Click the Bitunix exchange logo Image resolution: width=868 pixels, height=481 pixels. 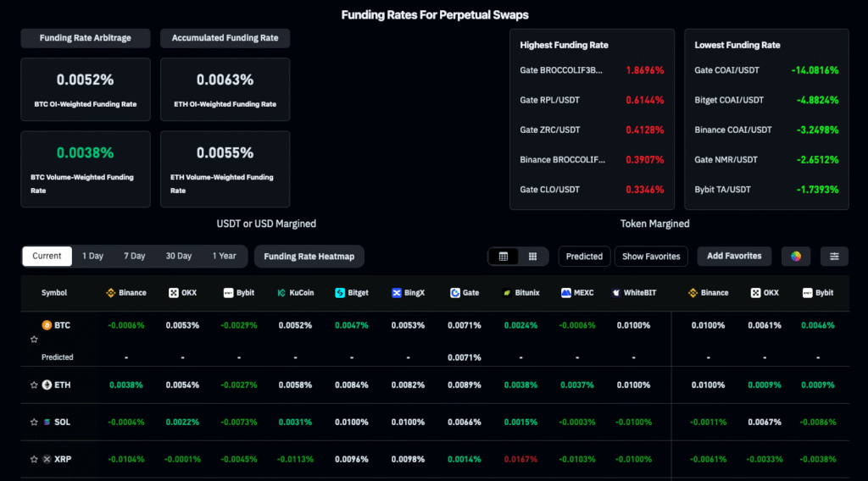507,293
